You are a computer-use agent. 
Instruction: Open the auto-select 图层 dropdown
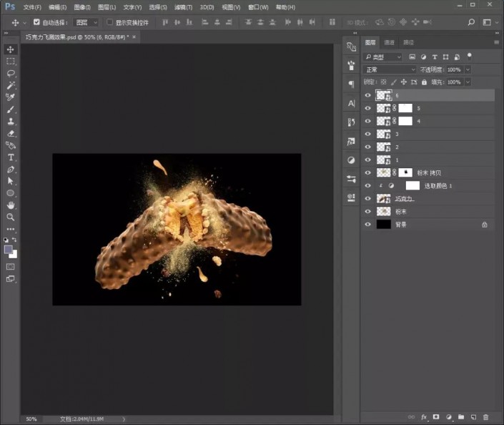pyautogui.click(x=86, y=22)
